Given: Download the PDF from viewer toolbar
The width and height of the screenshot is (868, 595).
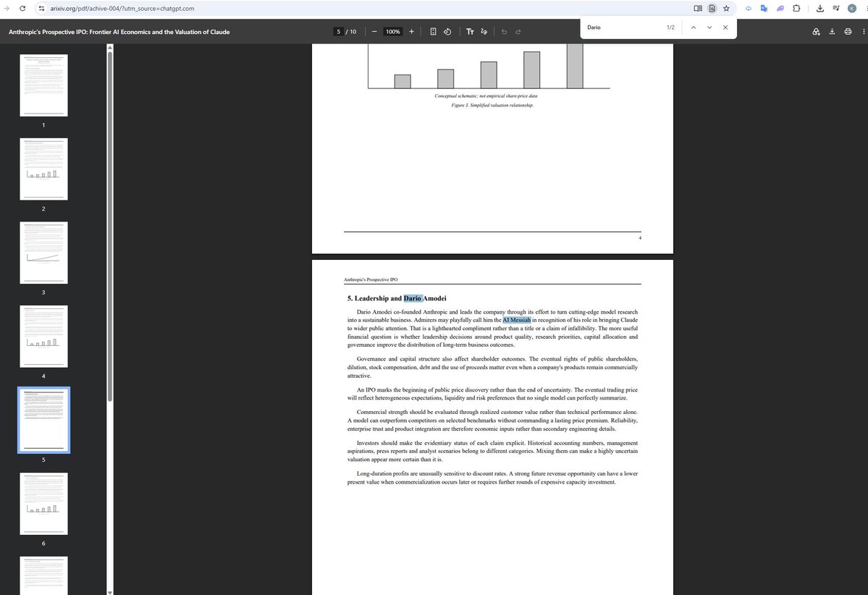Looking at the screenshot, I should pyautogui.click(x=832, y=32).
